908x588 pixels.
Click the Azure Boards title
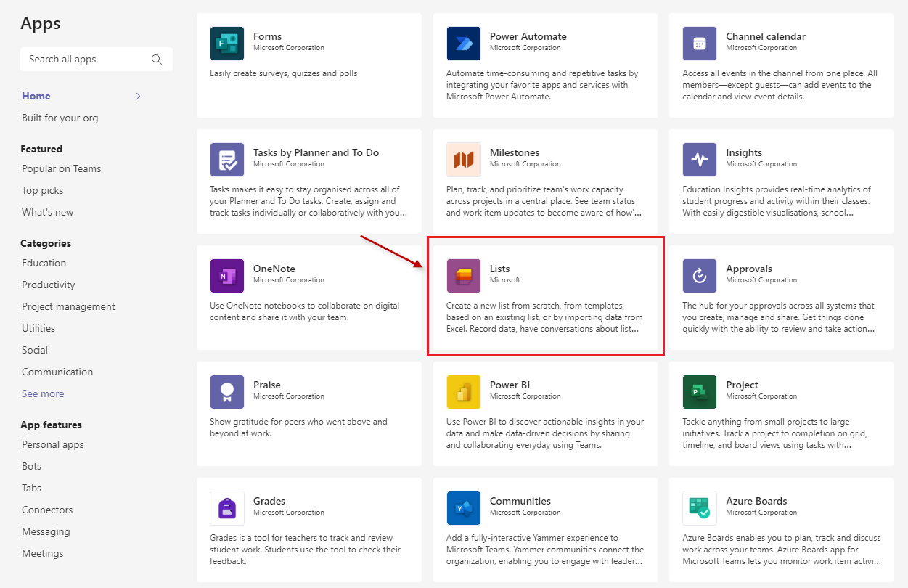coord(756,501)
